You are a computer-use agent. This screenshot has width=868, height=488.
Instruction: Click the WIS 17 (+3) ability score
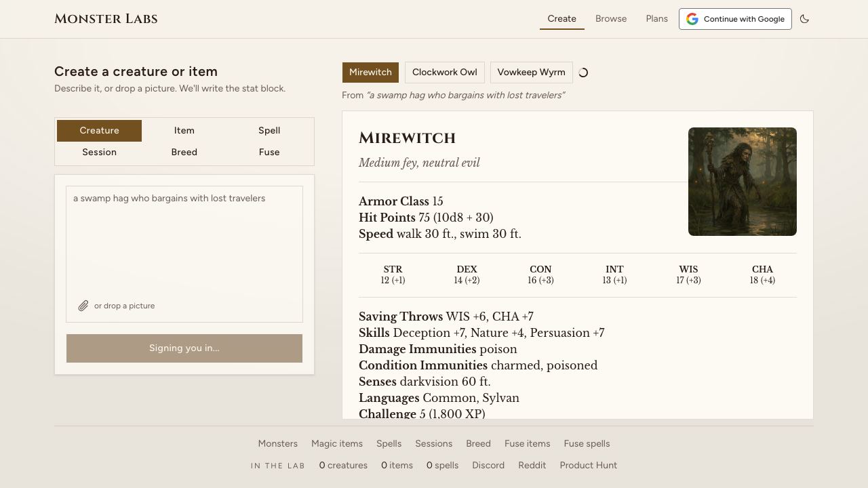pyautogui.click(x=688, y=274)
